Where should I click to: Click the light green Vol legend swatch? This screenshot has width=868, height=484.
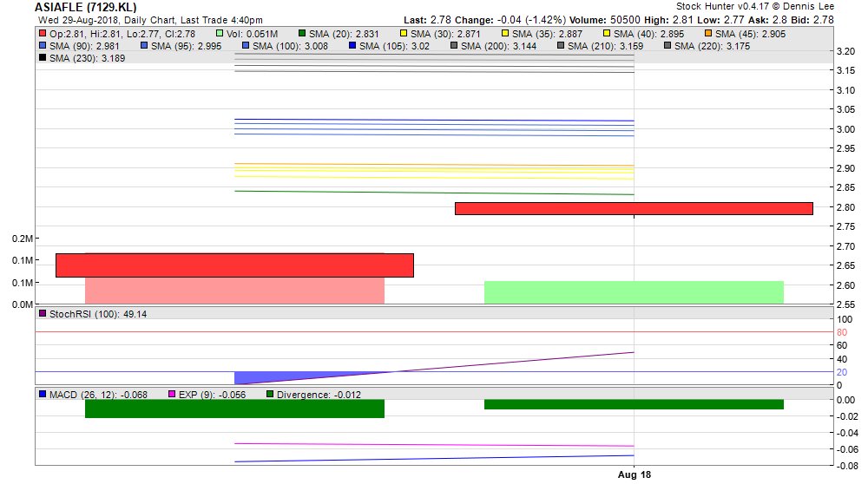[x=220, y=34]
